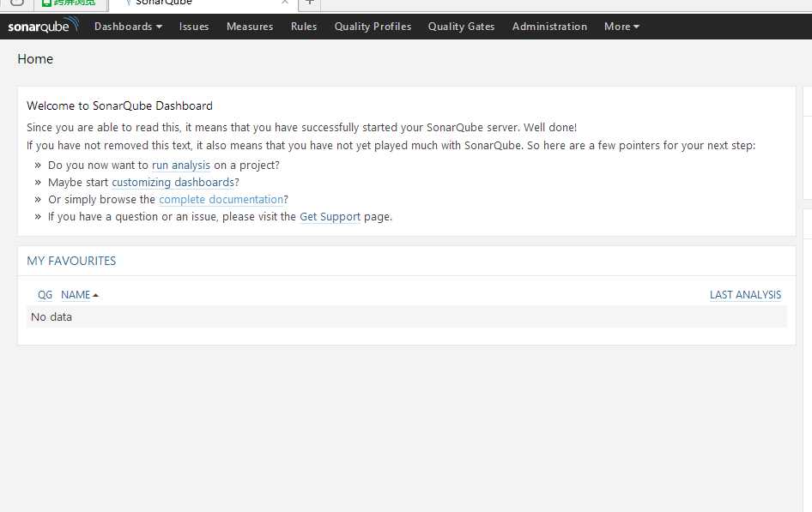Expand the More dropdown
The image size is (812, 512).
point(621,27)
